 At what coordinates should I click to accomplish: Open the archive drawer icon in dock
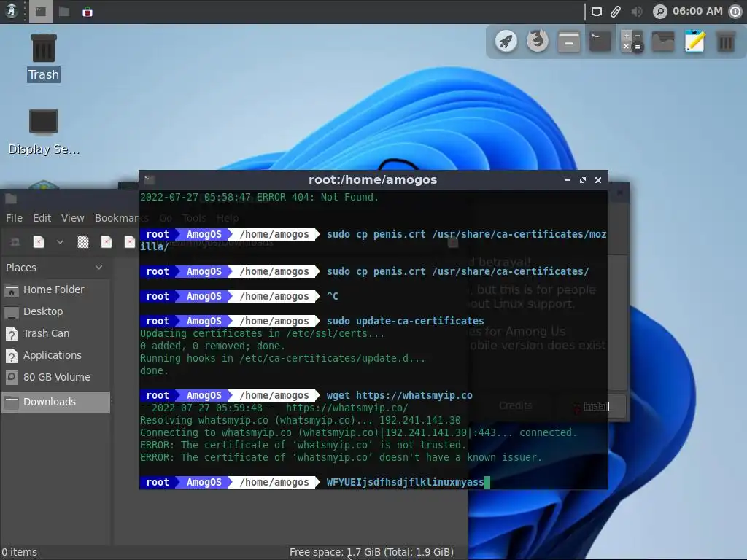[569, 42]
